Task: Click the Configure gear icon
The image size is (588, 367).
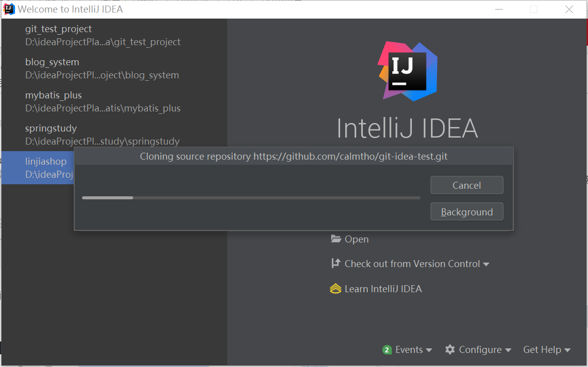Action: click(x=450, y=349)
